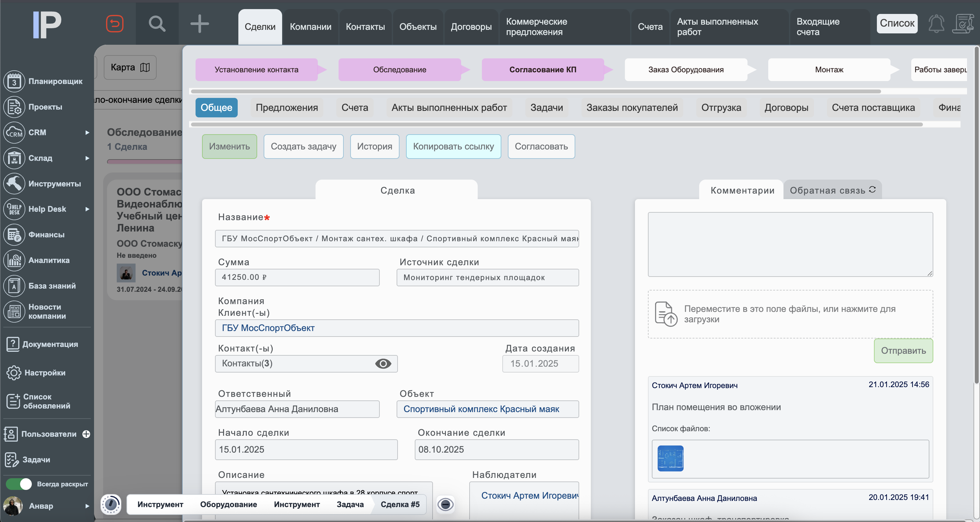Image resolution: width=980 pixels, height=522 pixels.
Task: Switch to the Companies tab
Action: tap(310, 27)
